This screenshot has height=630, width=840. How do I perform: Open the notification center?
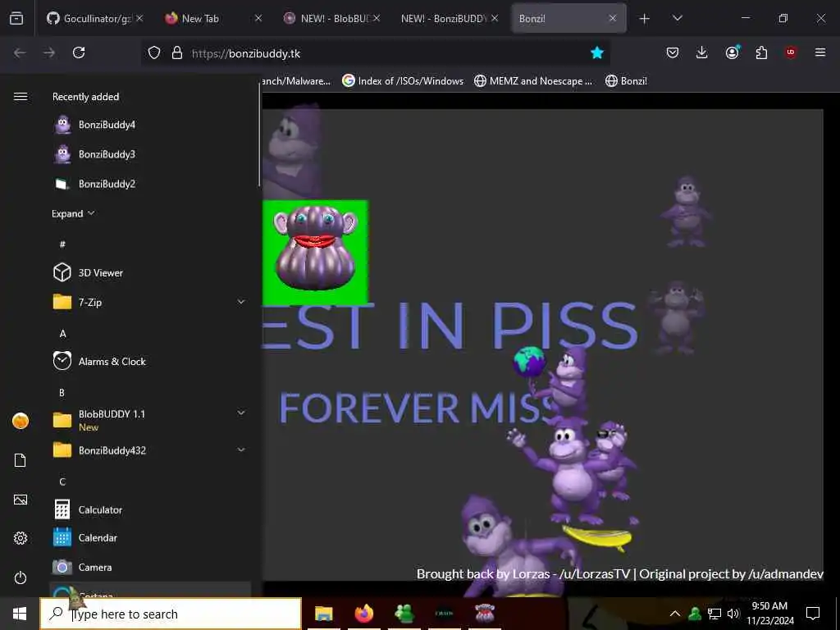tap(813, 614)
